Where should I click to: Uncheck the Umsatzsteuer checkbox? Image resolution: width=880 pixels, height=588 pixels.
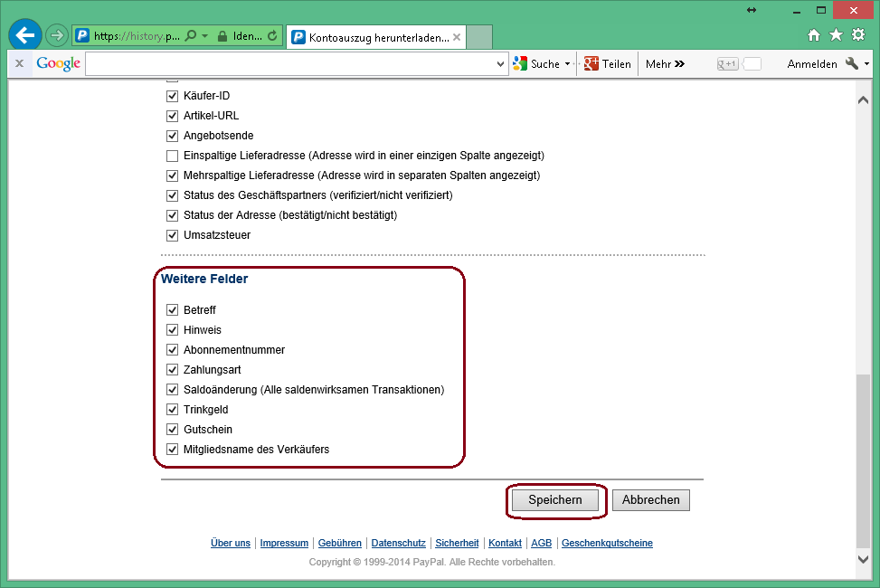(173, 235)
